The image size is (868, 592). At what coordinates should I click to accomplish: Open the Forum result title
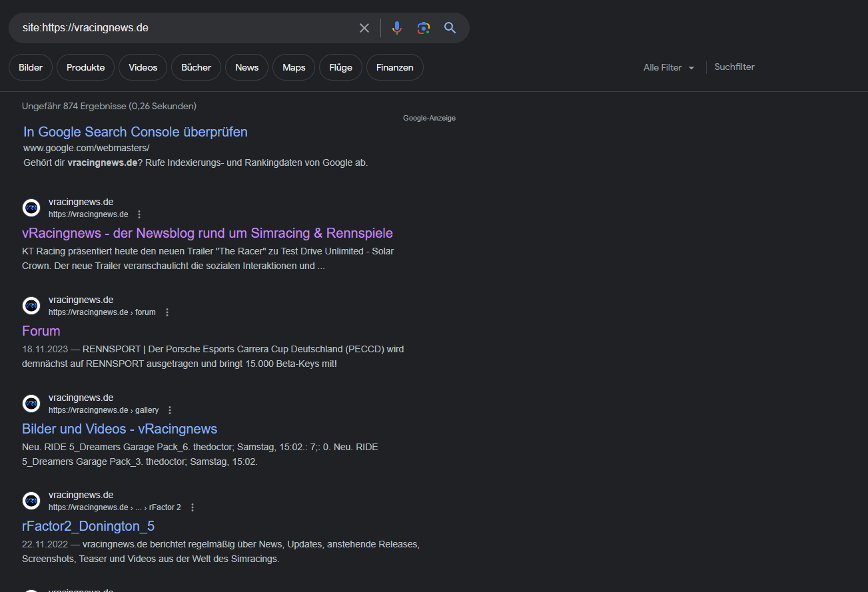[x=41, y=331]
